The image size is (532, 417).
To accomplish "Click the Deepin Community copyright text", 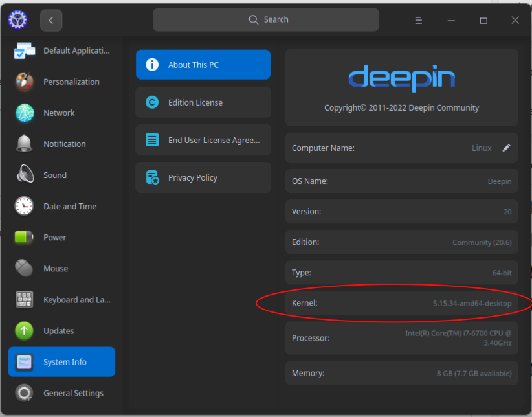I will 402,107.
